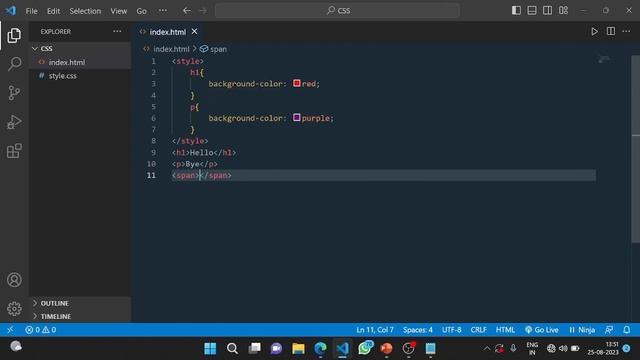Open the File menu

pyautogui.click(x=31, y=11)
